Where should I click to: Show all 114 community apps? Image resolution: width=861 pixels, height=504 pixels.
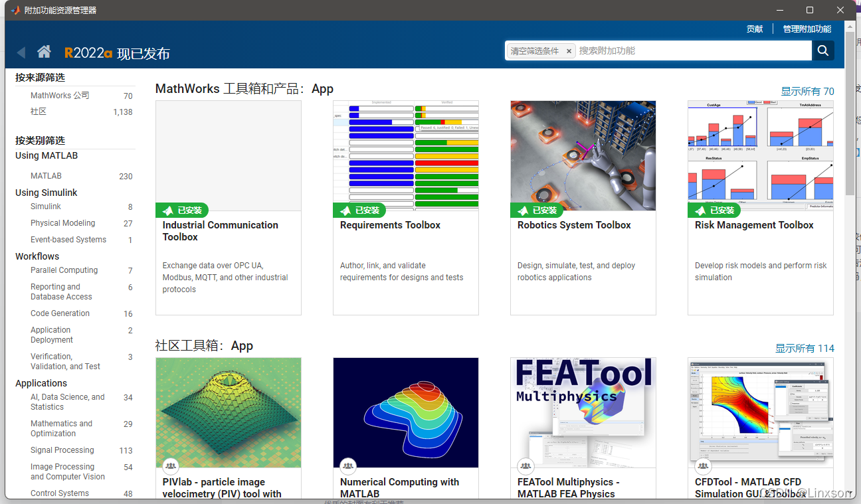point(805,349)
